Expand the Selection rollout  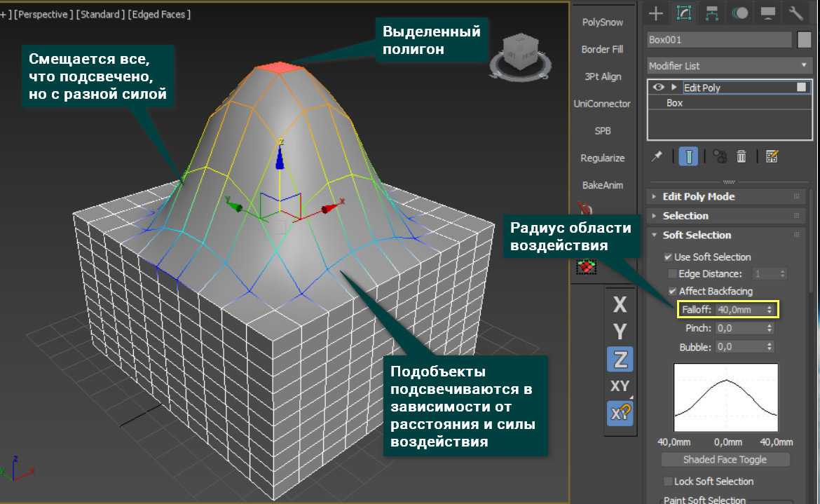click(685, 216)
